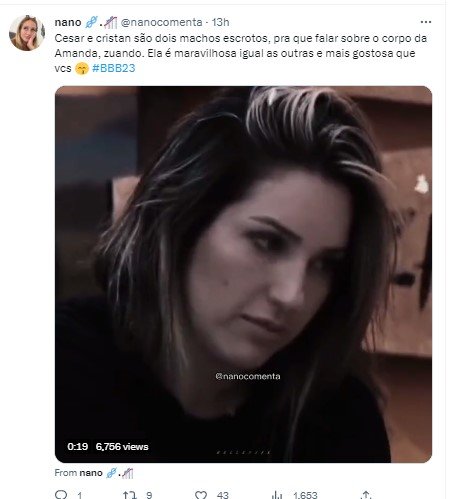This screenshot has width=455, height=499.
Task: Click the share upload arrow icon
Action: [x=366, y=495]
